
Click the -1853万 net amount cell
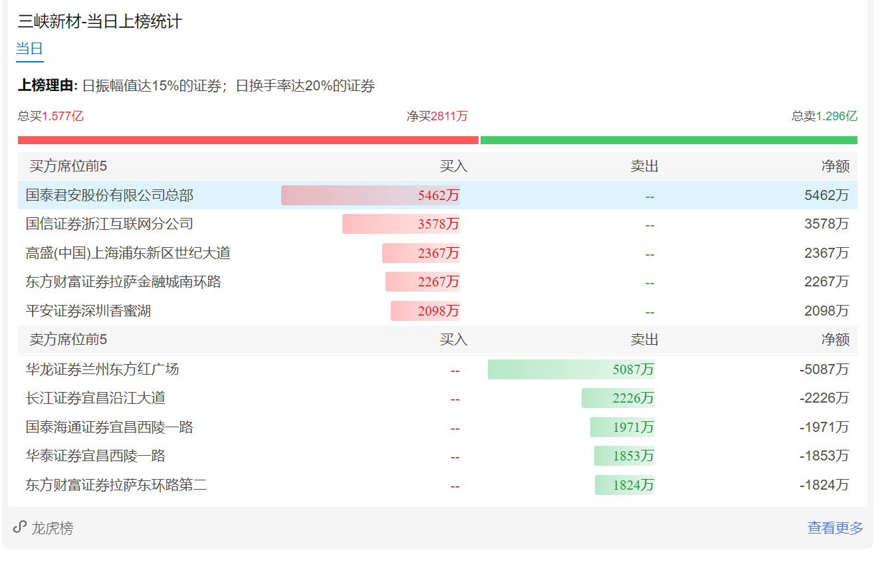click(x=824, y=456)
